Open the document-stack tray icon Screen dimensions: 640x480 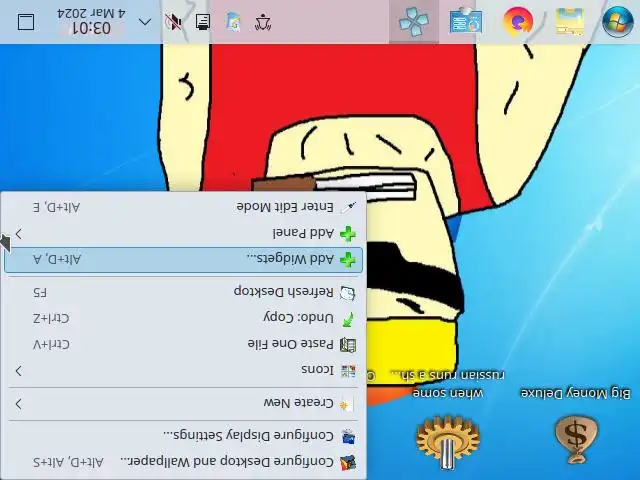(233, 22)
